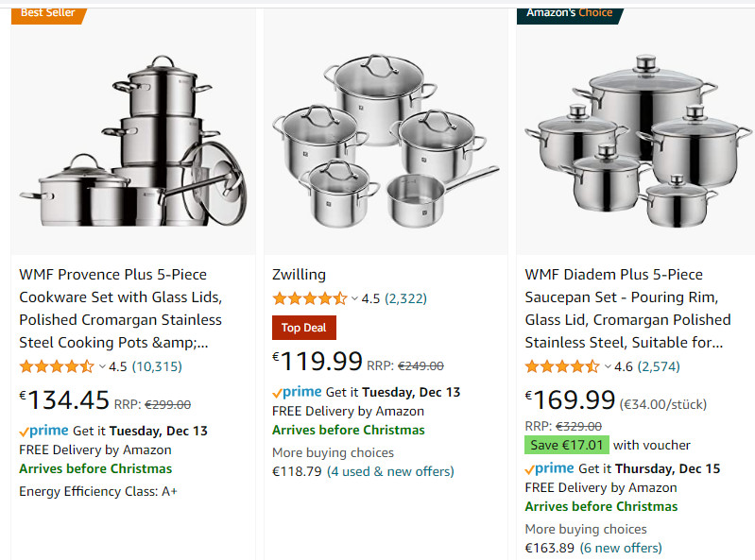Expand the Zwilling rating chevron popover
Viewport: 755px width, 560px height.
click(x=355, y=299)
